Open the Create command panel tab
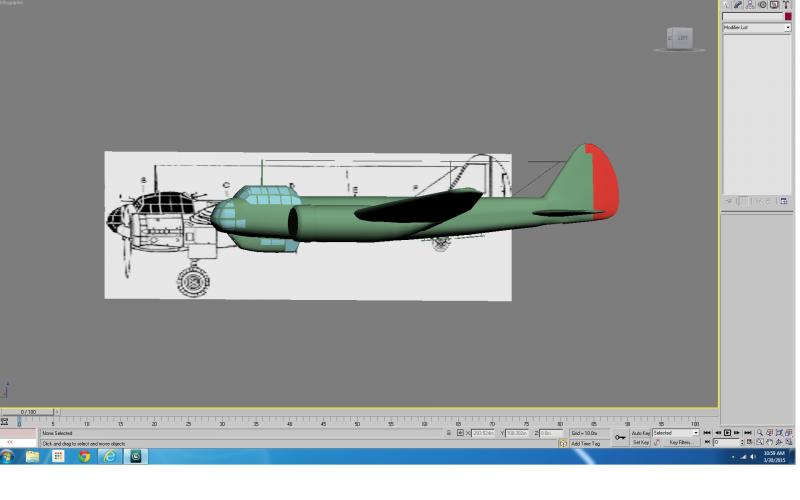800x500 pixels. click(726, 5)
